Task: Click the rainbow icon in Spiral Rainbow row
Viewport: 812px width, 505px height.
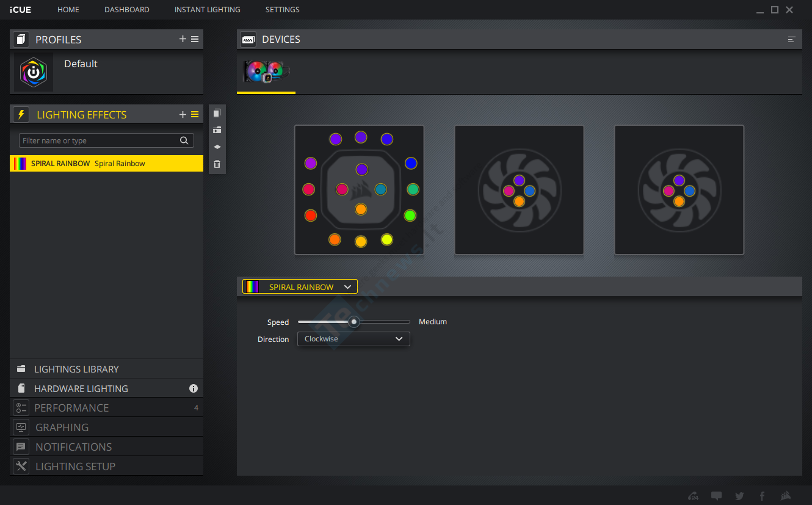Action: [20, 164]
